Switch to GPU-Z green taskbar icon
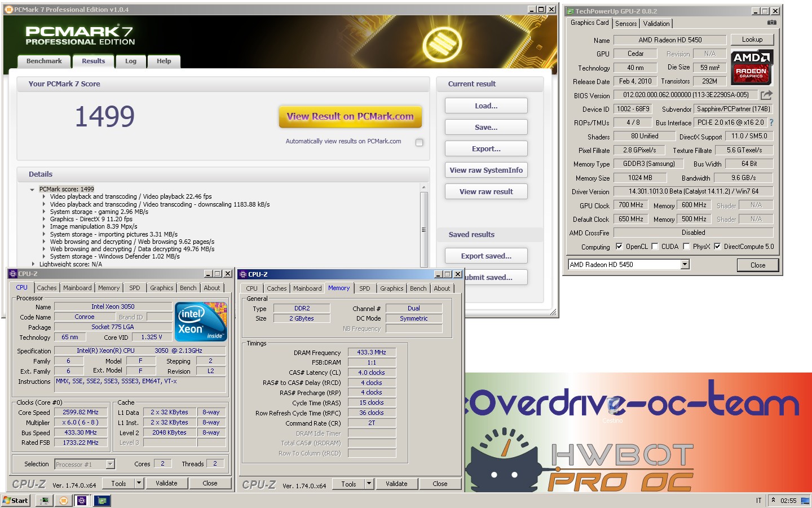Image resolution: width=812 pixels, height=508 pixels. tap(101, 501)
